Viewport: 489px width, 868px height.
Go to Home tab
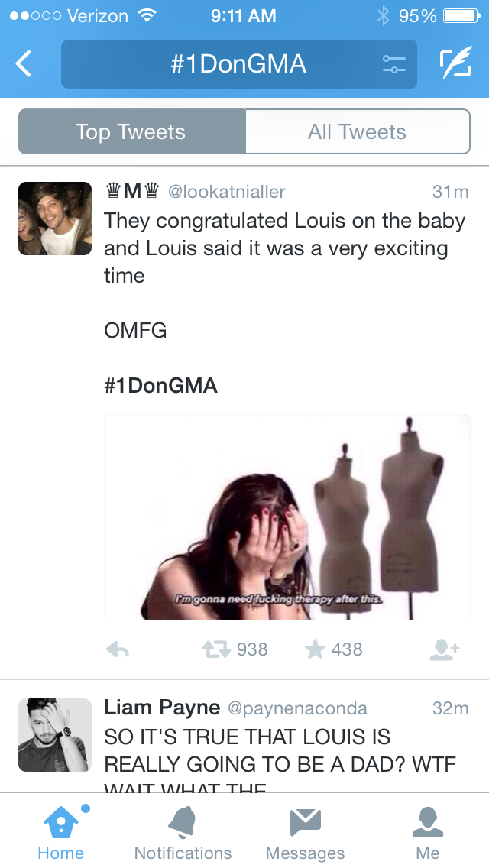(61, 833)
